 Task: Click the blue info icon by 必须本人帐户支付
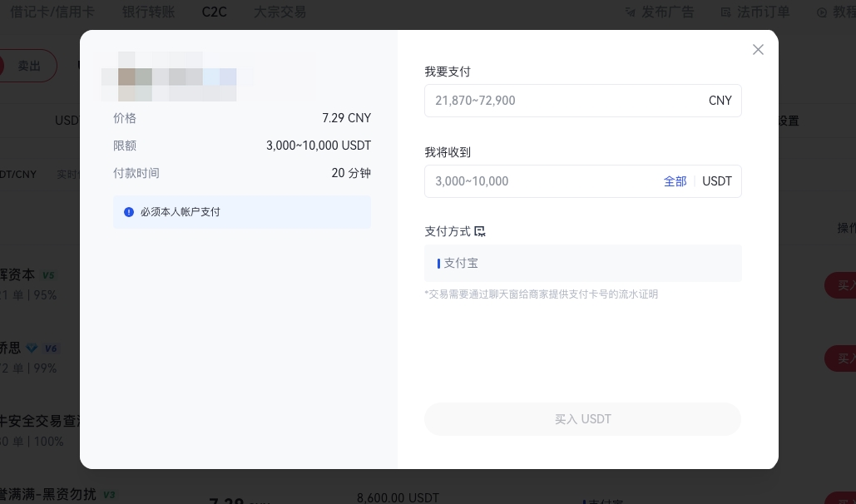[x=129, y=212]
